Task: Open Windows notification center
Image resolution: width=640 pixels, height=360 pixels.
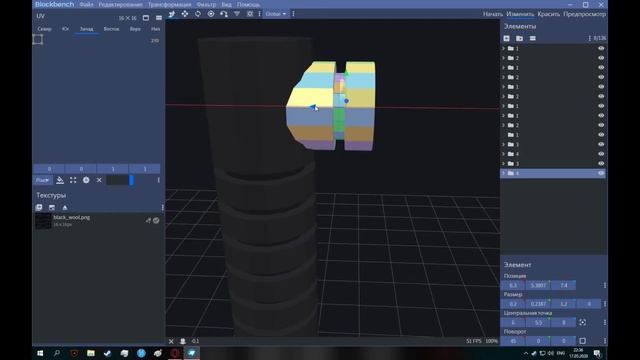Action: coord(597,353)
